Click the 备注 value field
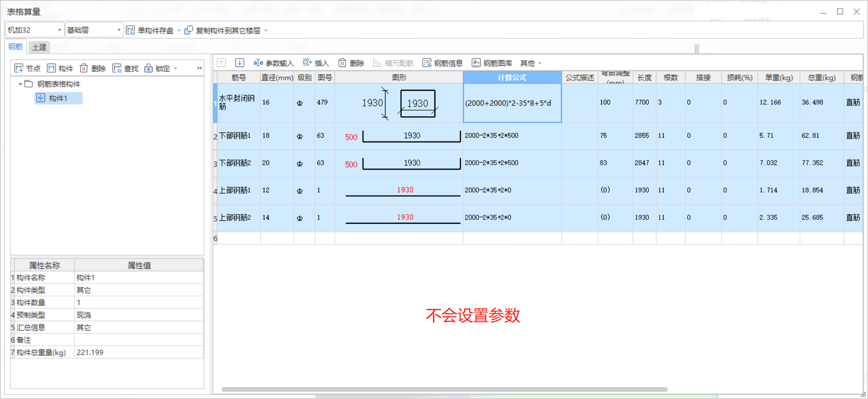This screenshot has width=868, height=399. [x=139, y=340]
